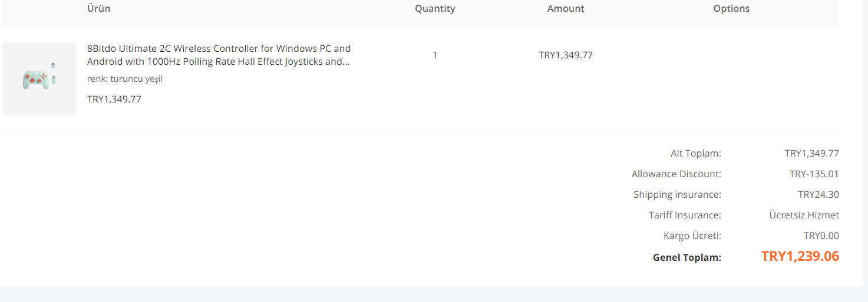Click the orange TRY1,239.06 grand total
The image size is (868, 302).
[x=800, y=256]
